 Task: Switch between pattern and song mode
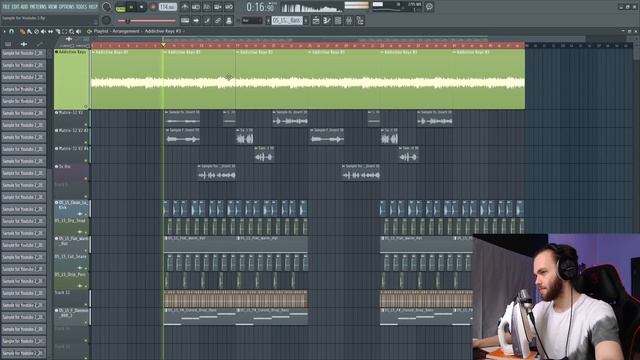tap(120, 7)
